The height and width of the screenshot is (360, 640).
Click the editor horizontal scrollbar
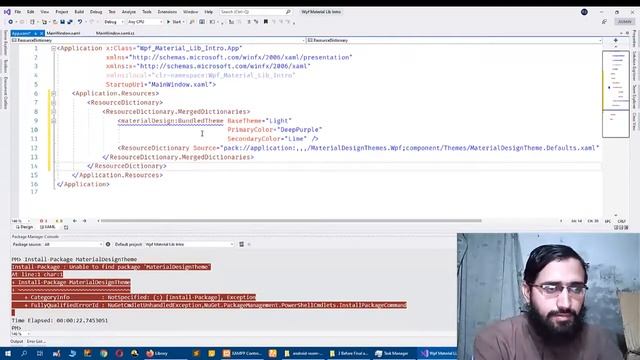pyautogui.click(x=291, y=221)
